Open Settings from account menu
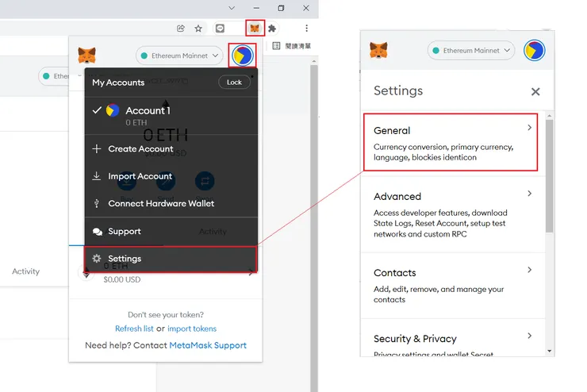The height and width of the screenshot is (392, 587). 171,259
